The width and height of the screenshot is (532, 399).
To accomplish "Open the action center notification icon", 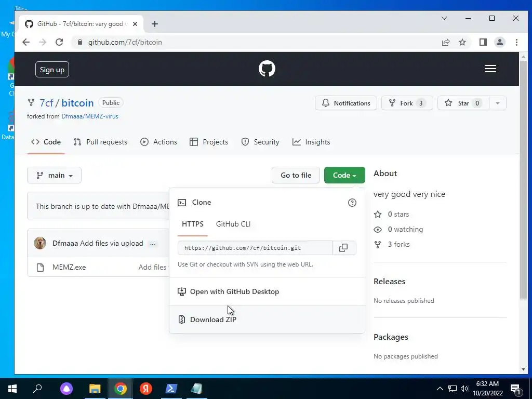I will (515, 389).
